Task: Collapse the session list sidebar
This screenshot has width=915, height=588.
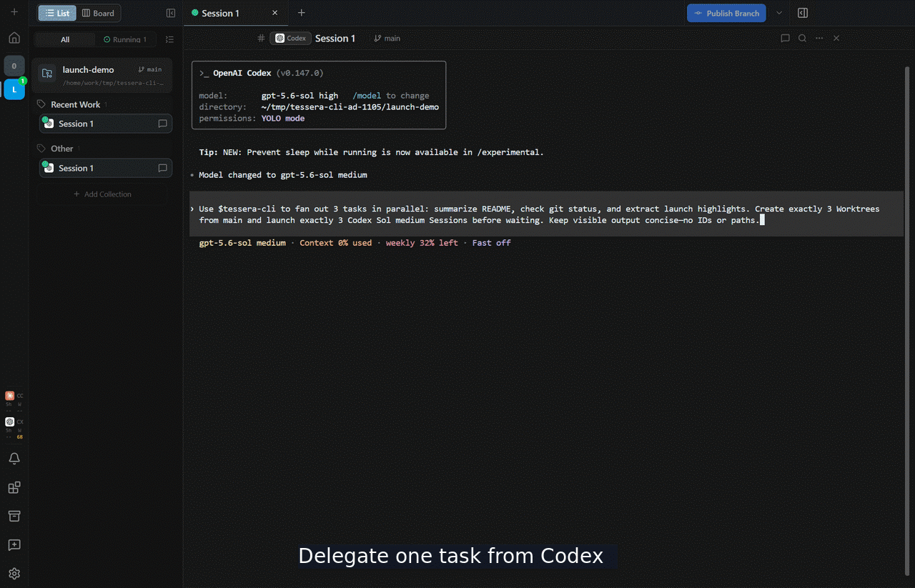Action: pos(170,13)
